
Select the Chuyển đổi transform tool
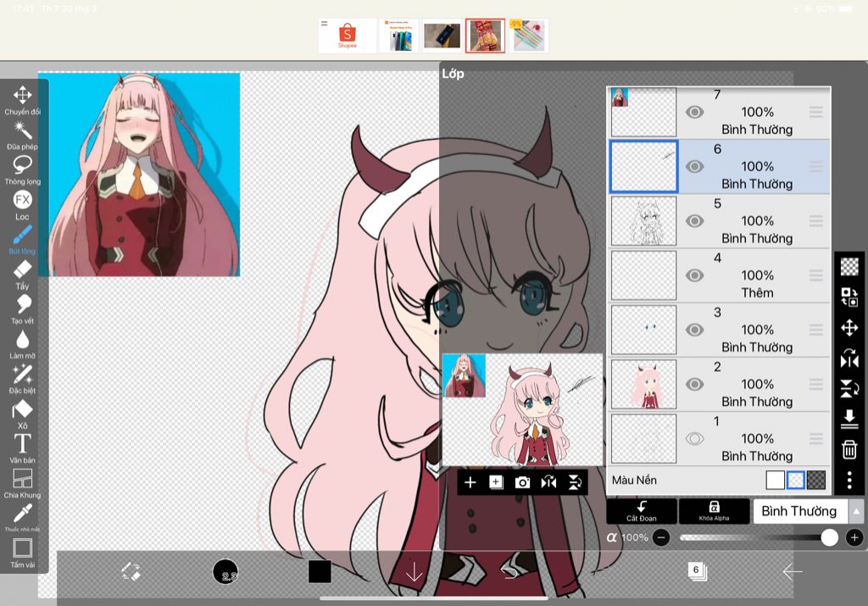22,100
